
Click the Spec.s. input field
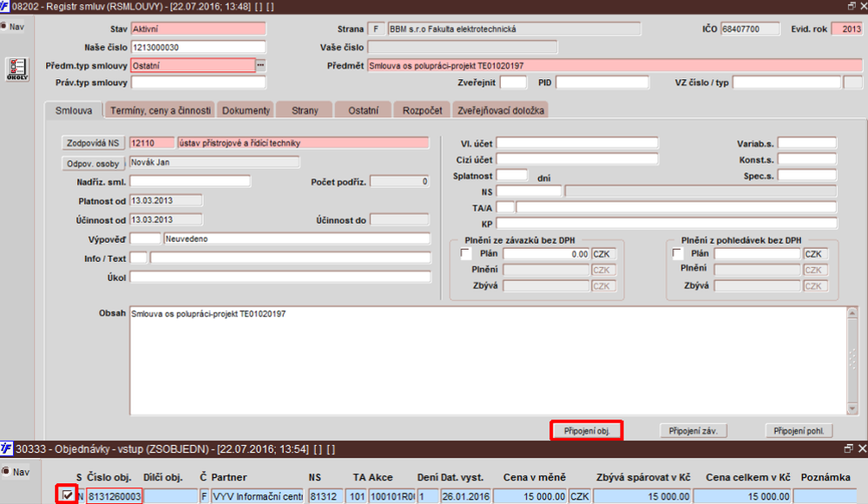(x=806, y=175)
